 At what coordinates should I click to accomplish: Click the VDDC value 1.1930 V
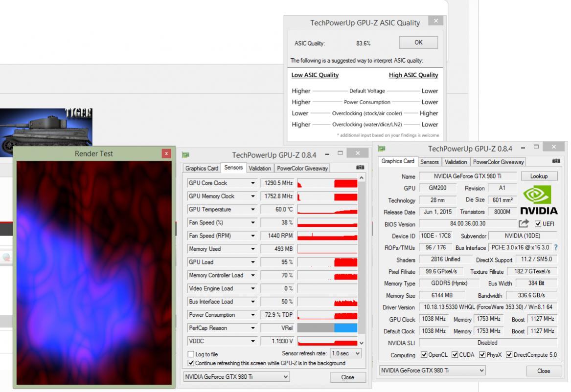pos(277,341)
